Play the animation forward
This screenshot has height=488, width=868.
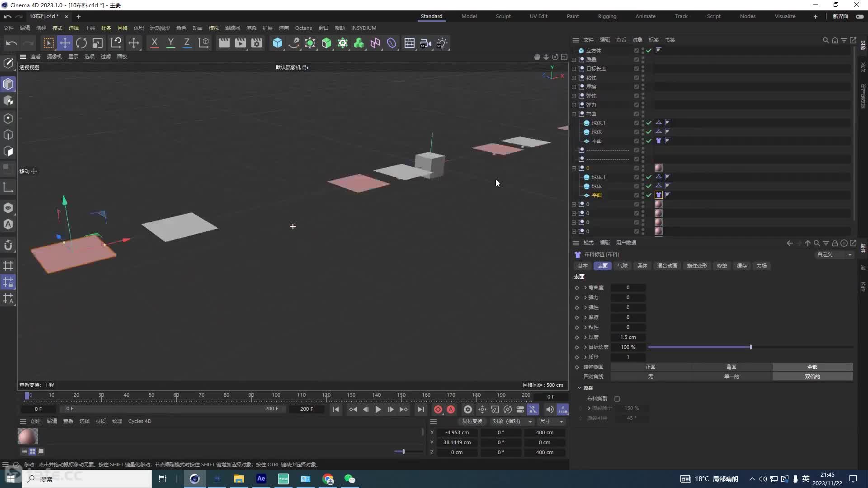pos(378,409)
